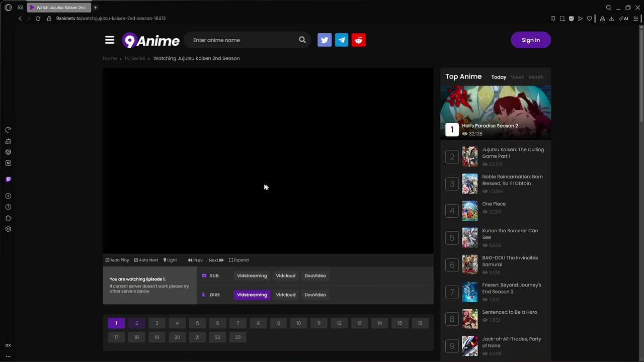
Task: Select SUB Vidstreaming server
Action: [x=252, y=276]
